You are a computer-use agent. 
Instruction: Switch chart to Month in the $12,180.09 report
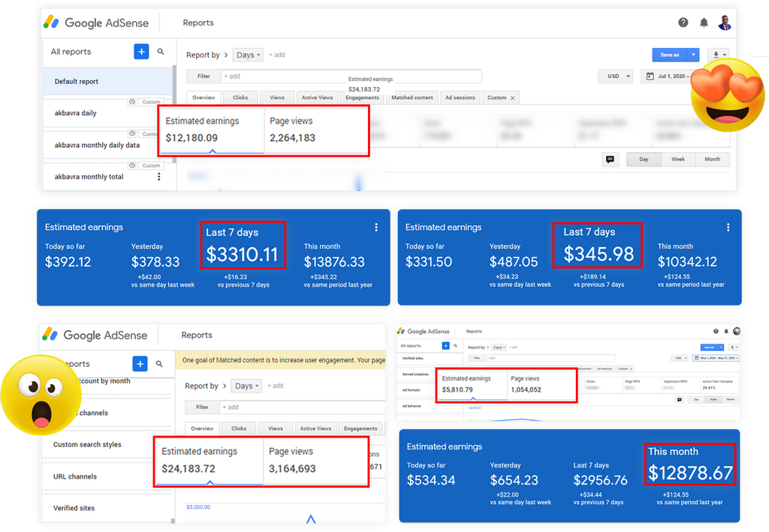click(x=712, y=159)
